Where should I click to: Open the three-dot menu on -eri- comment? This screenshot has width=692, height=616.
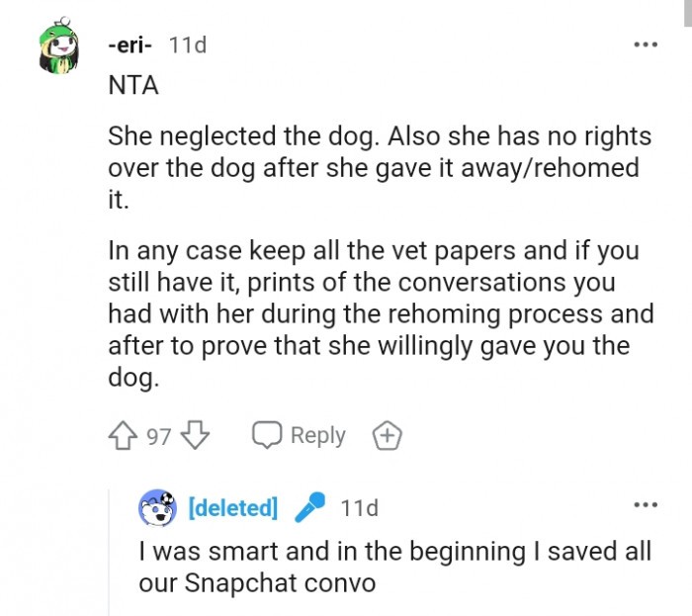point(645,45)
